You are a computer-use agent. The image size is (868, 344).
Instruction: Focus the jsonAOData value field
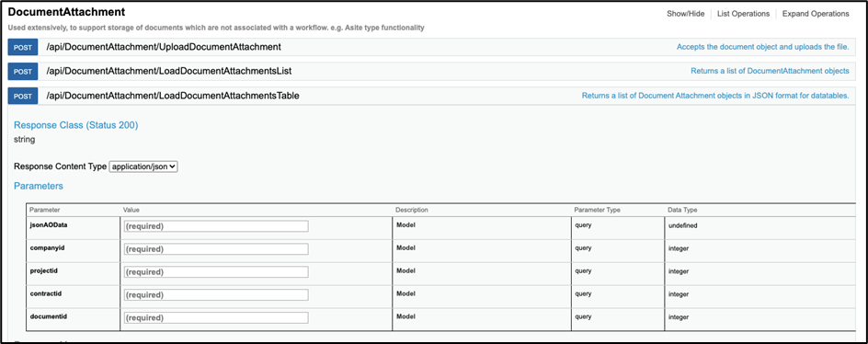coord(216,226)
